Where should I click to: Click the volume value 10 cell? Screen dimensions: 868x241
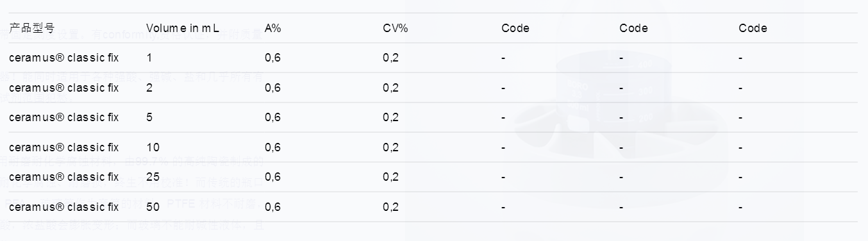click(153, 147)
